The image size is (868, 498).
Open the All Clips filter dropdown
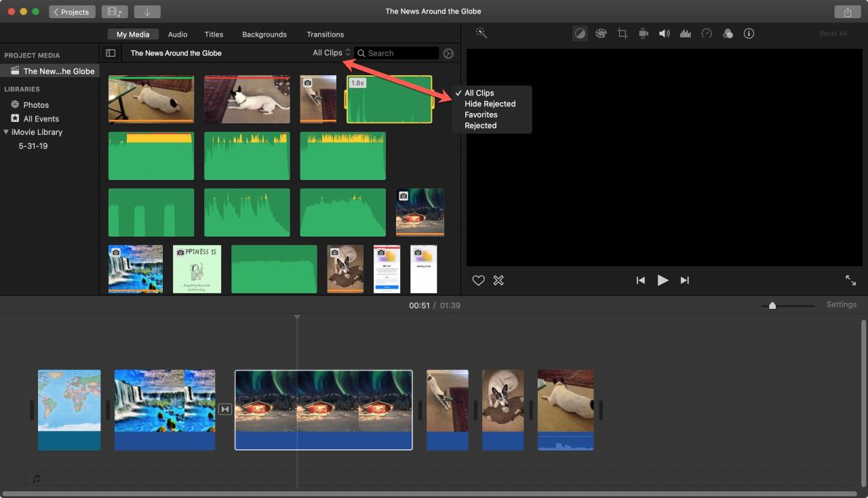coord(332,53)
